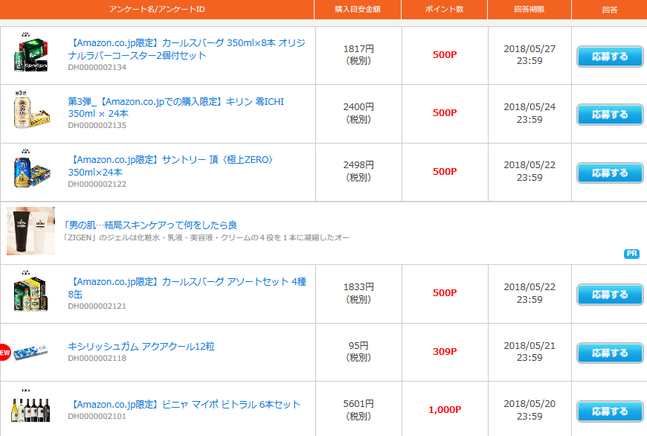Click the ポイント数 column header

(x=444, y=9)
